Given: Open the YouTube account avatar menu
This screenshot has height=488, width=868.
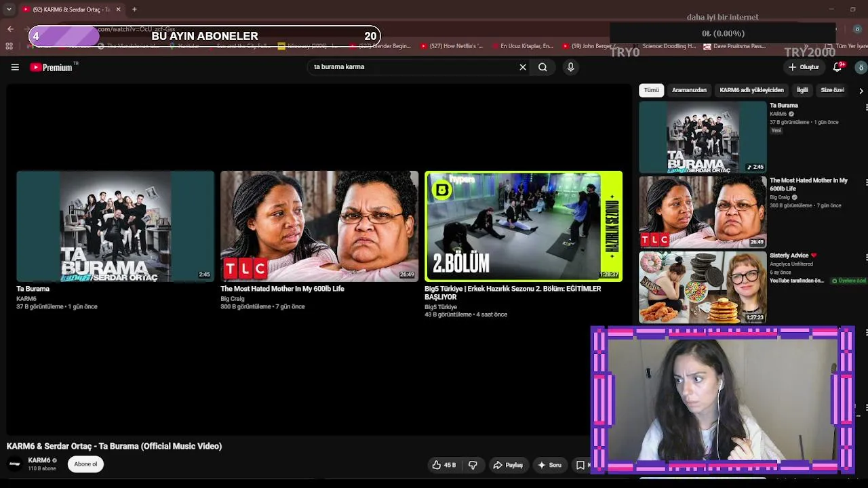Looking at the screenshot, I should [861, 67].
